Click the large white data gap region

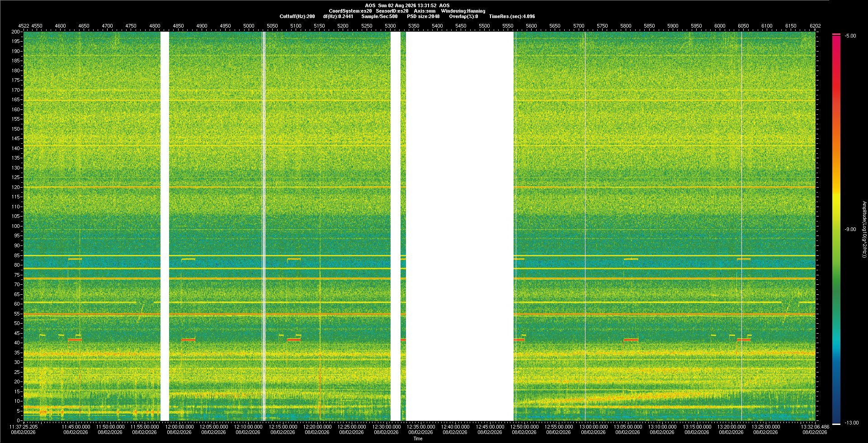459,226
